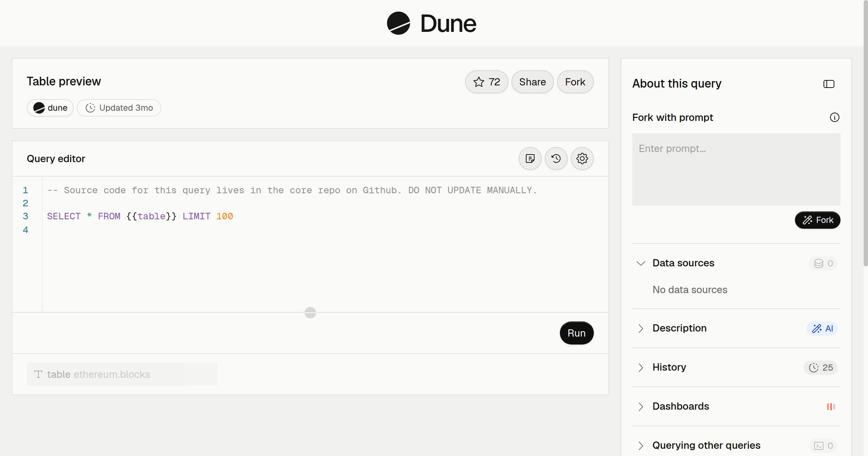
Task: Click the 'Query editor' heading
Action: coord(56,159)
